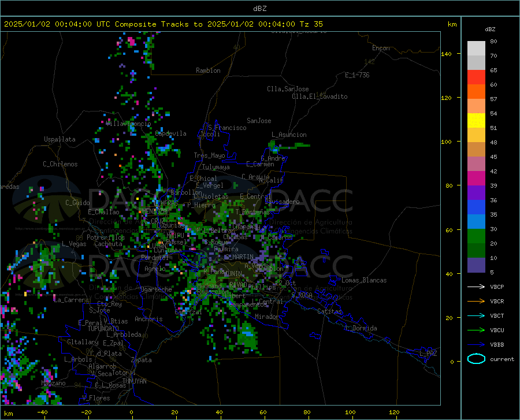This screenshot has width=520, height=420.
Task: Select the white 80 dBZ color swatch
Action: point(476,49)
